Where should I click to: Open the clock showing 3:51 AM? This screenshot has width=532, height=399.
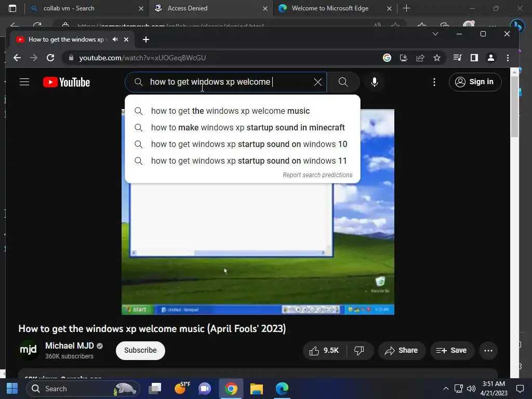point(494,389)
